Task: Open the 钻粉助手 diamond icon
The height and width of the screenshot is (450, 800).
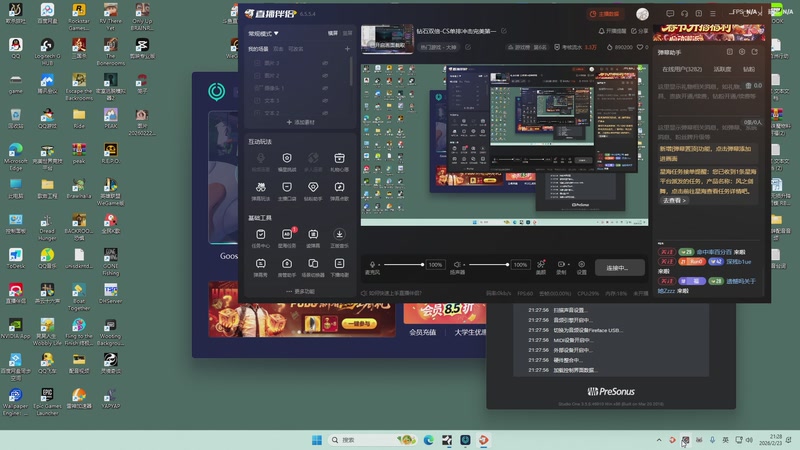Action: [313, 187]
